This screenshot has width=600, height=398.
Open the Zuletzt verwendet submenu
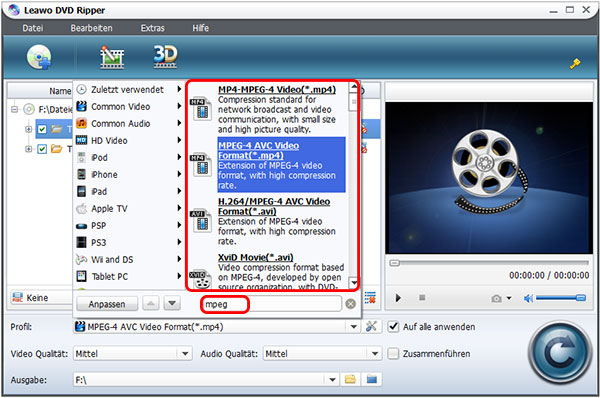click(129, 90)
